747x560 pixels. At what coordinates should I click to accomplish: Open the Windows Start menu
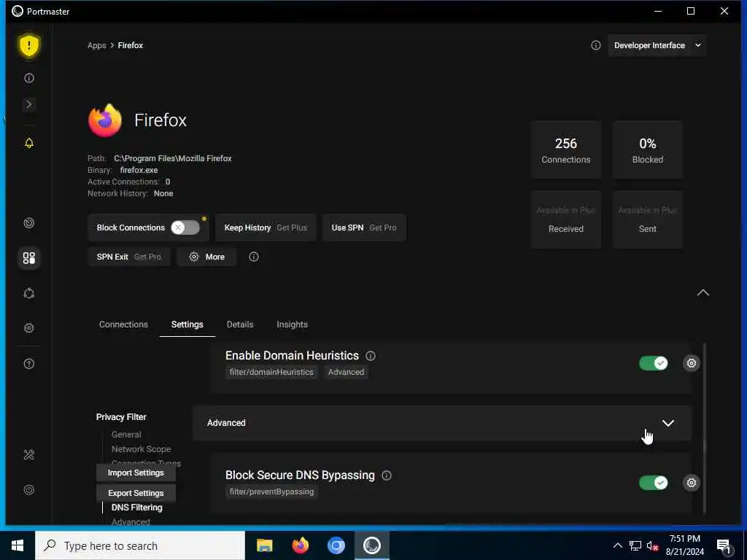[18, 545]
